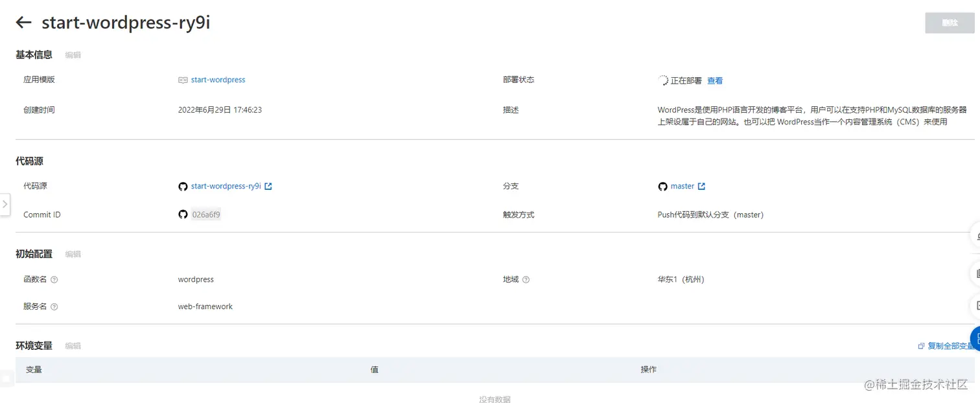
Task: Click the 值 column header
Action: [x=375, y=369]
